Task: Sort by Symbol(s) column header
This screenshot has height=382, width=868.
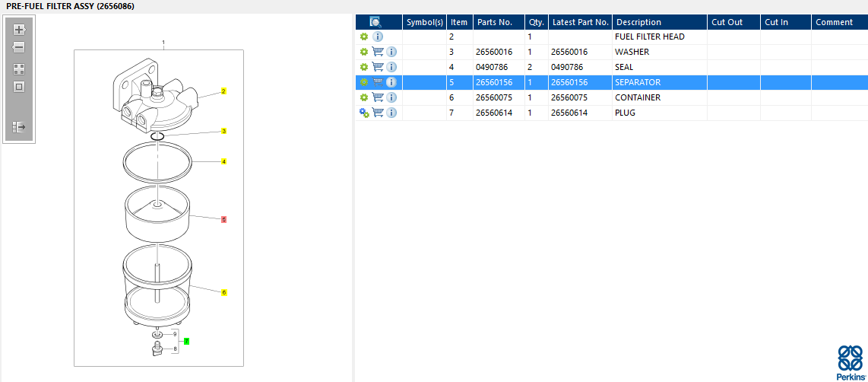Action: (425, 22)
